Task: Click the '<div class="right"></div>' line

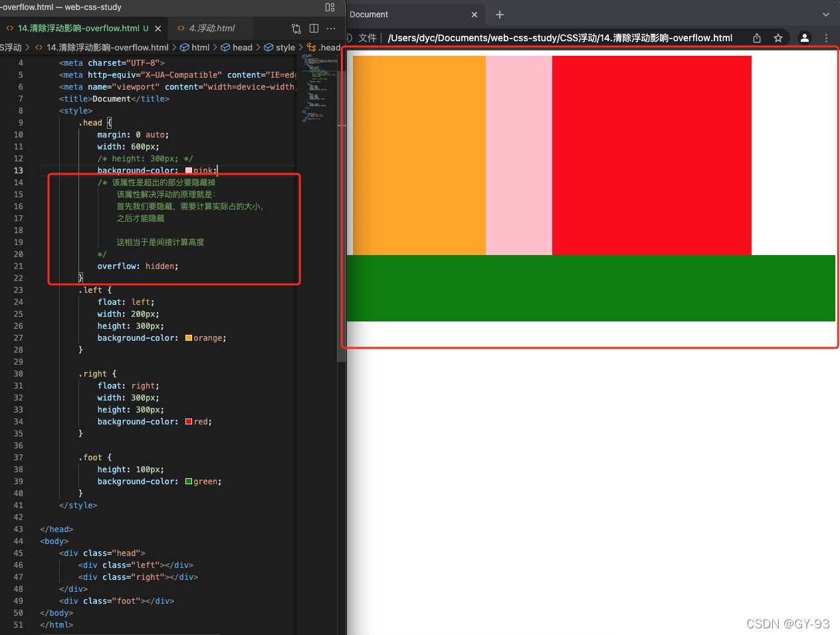Action: (x=138, y=577)
